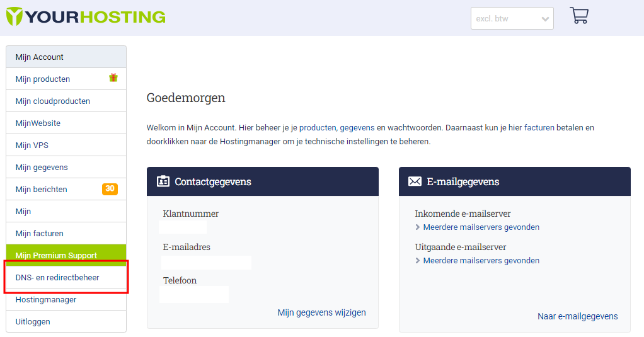The height and width of the screenshot is (337, 644).
Task: Select Mijn Premium Support item
Action: (x=56, y=255)
